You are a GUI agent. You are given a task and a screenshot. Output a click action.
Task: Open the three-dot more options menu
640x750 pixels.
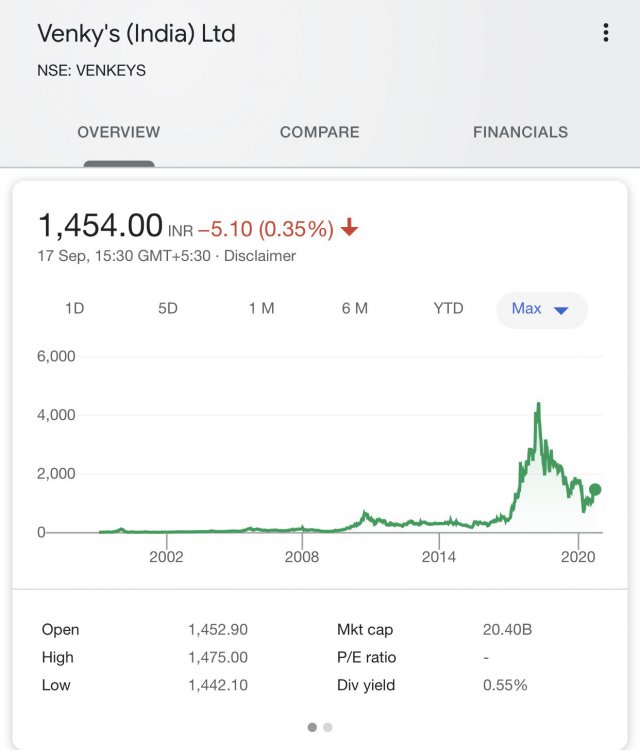(605, 33)
